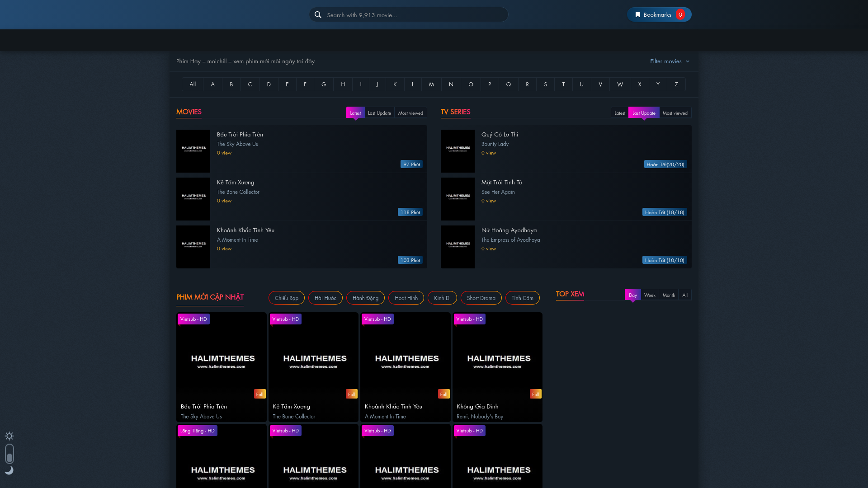Click the Hoàn Tất (18/18) status badge
This screenshot has height=488, width=868.
coord(665,212)
